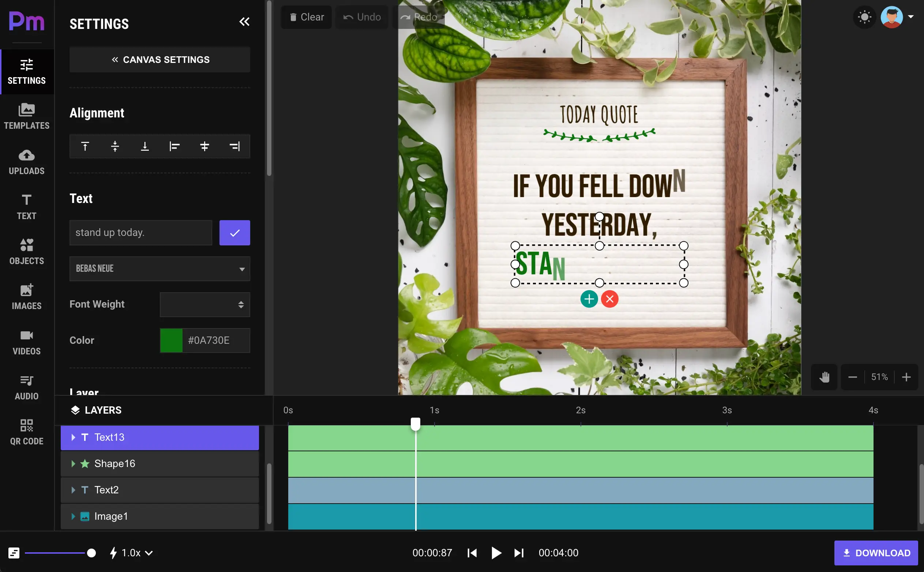Viewport: 924px width, 572px height.
Task: Select the hand pan tool
Action: pos(824,377)
